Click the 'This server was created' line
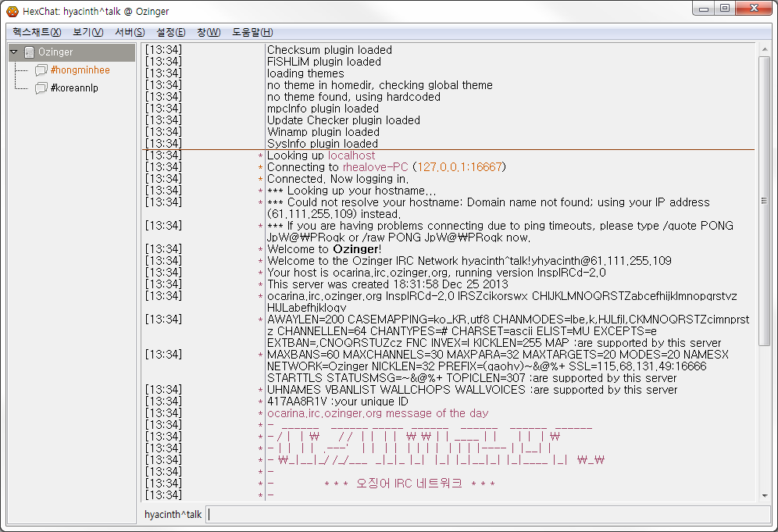Image resolution: width=778 pixels, height=532 pixels. 387,284
